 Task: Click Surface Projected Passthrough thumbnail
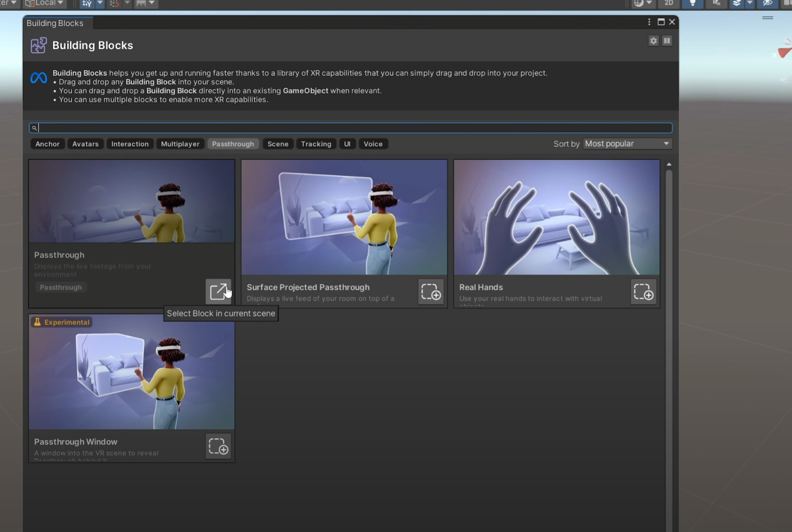[x=344, y=217]
